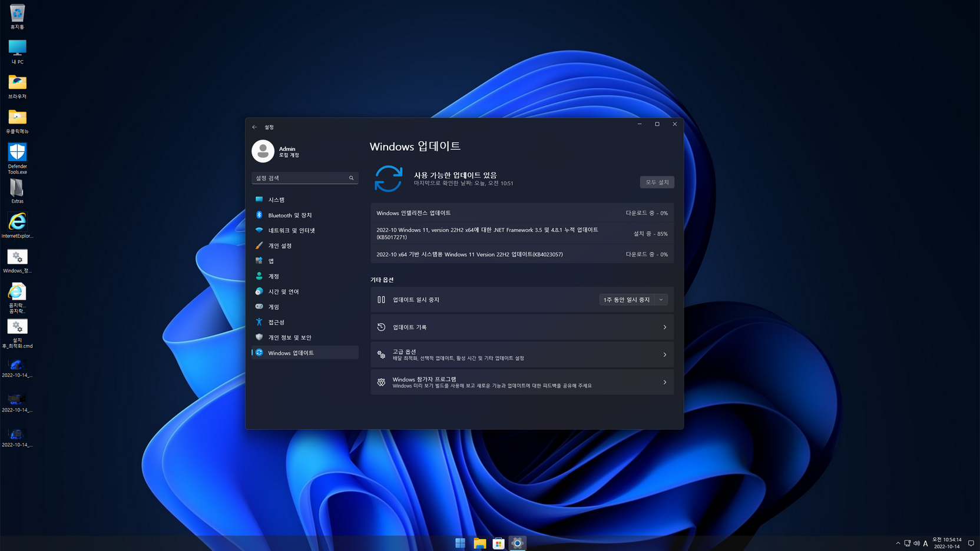The width and height of the screenshot is (980, 551).
Task: Select Internet Explorer desktop icon
Action: (17, 226)
